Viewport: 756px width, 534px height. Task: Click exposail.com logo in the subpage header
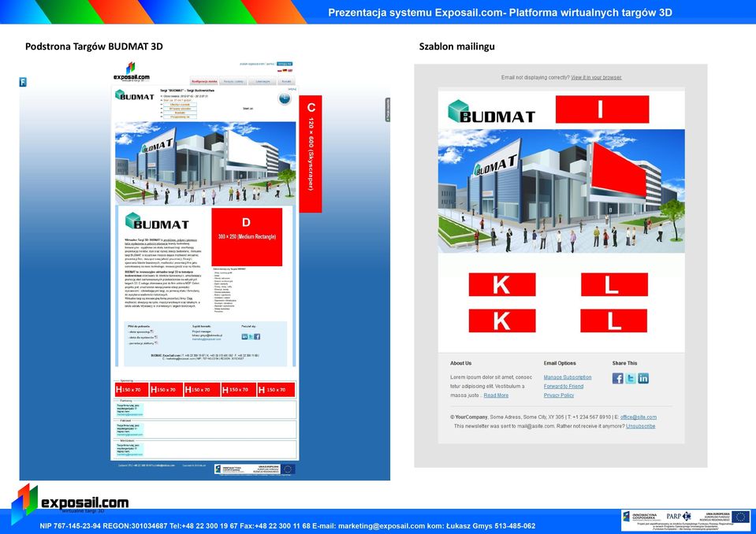point(131,71)
